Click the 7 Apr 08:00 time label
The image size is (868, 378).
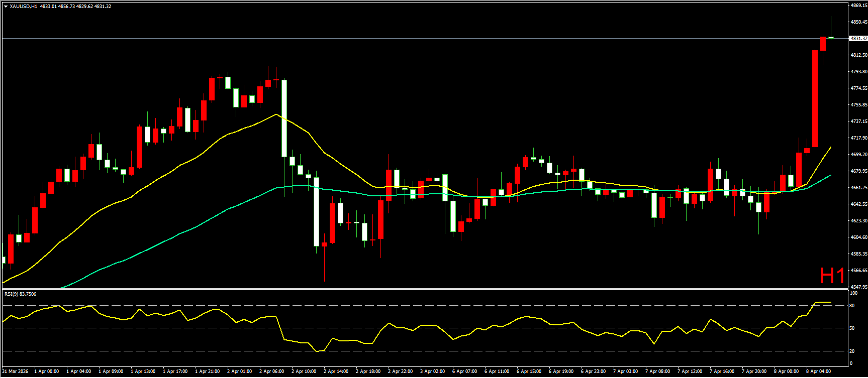(657, 371)
